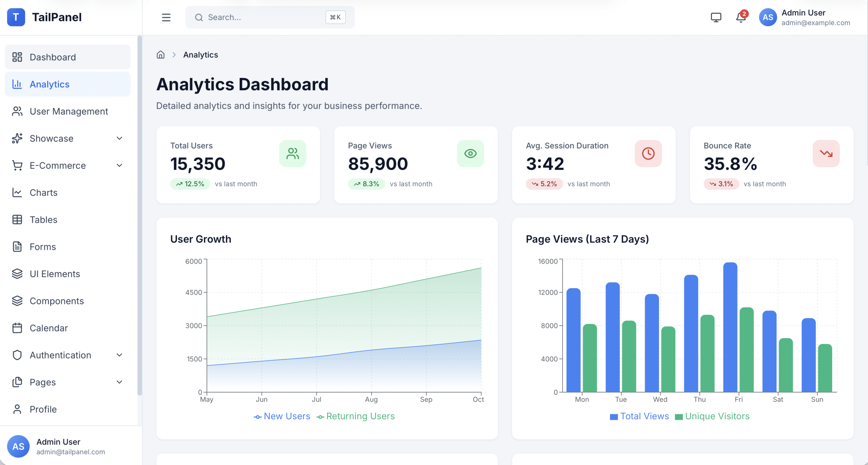Click the session duration clock icon
Screen dimensions: 868x465
[648, 154]
